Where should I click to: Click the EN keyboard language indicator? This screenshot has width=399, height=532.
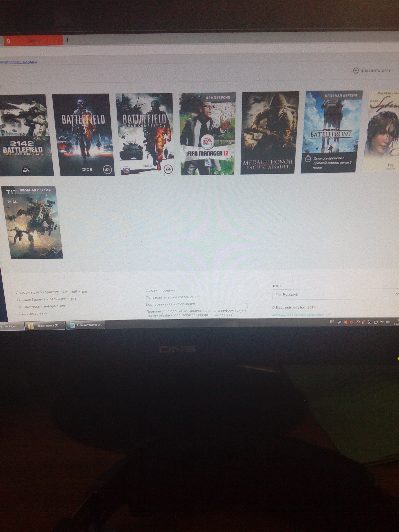coord(332,322)
